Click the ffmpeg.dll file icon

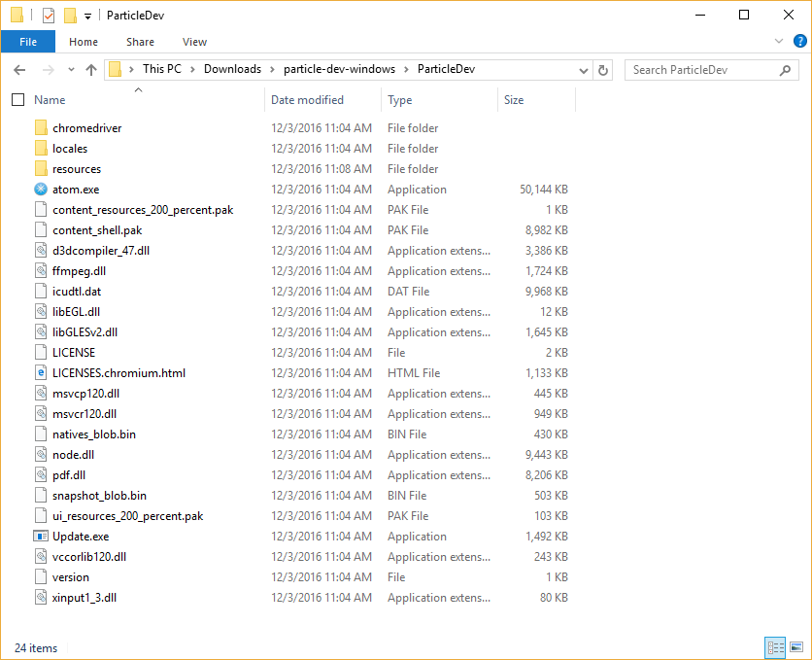click(x=41, y=271)
